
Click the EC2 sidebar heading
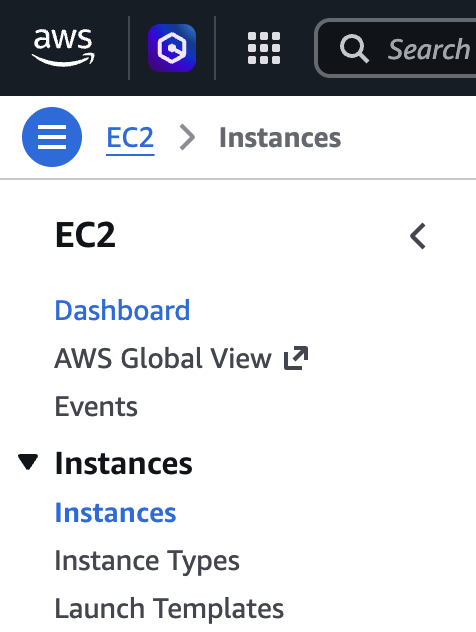click(x=85, y=235)
